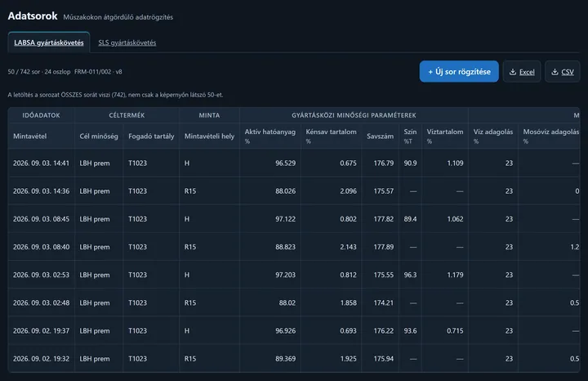Click the FRM-011/002 · v8 form label
The image size is (588, 381).
pos(98,72)
